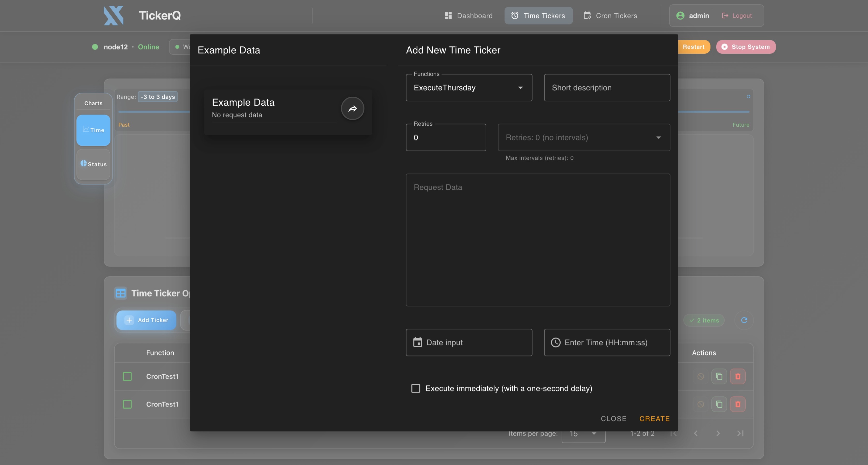
Task: Click the clock icon in time field
Action: [555, 342]
